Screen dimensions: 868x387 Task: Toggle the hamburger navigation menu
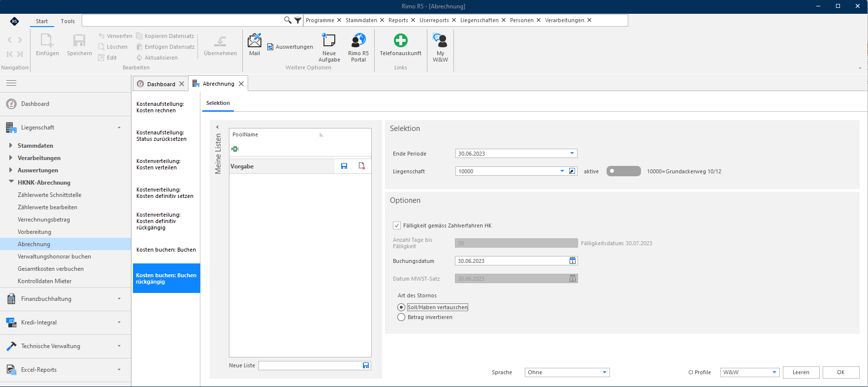pos(11,83)
